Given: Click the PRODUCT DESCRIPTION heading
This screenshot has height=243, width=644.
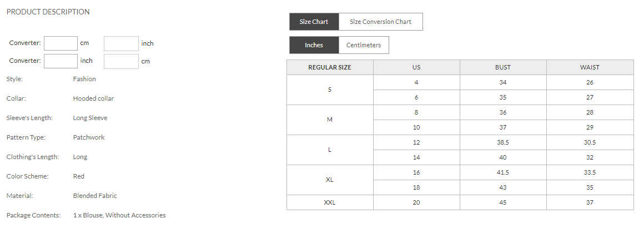Looking at the screenshot, I should pos(48,12).
